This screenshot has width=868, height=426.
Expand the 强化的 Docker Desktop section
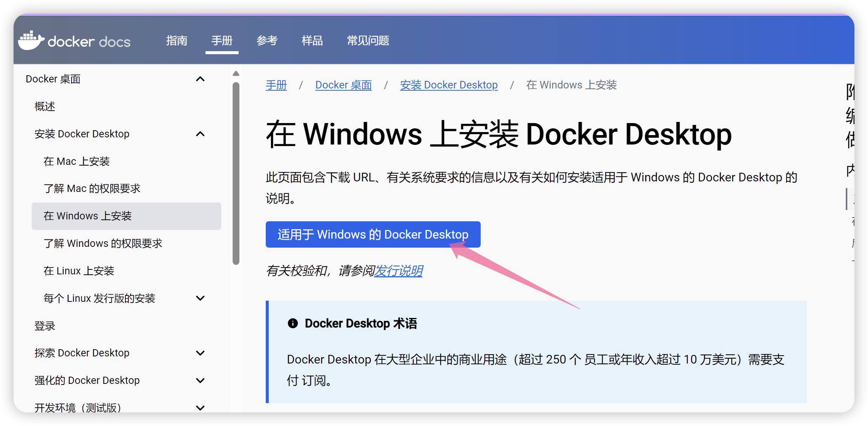(201, 380)
